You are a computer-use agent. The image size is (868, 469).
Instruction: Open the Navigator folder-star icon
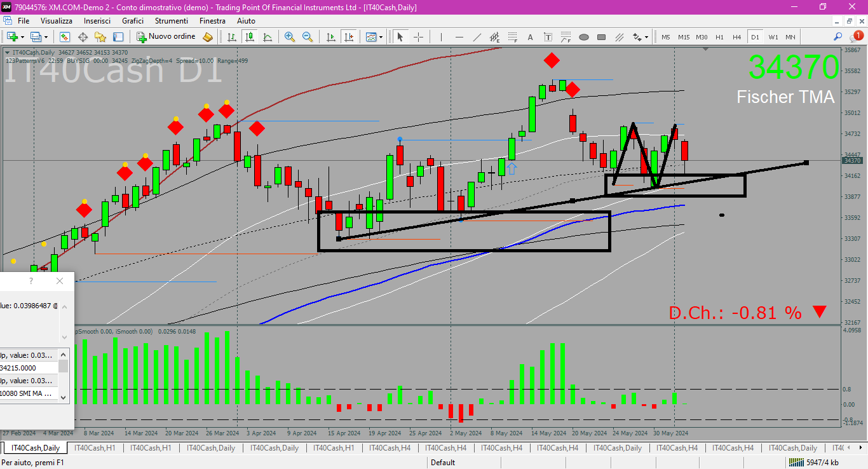(x=100, y=37)
